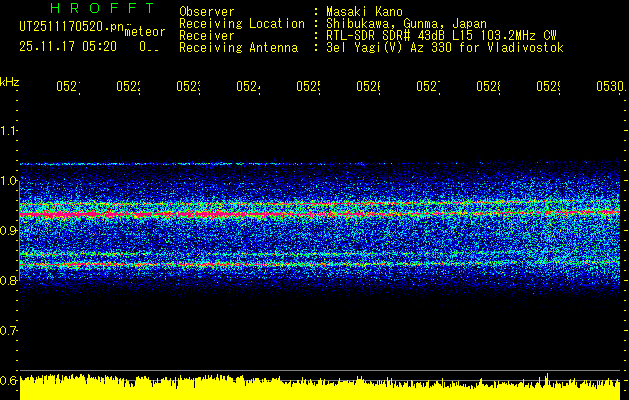Click the 0529 time marker
Image resolution: width=629 pixels, height=400 pixels.
click(x=549, y=86)
